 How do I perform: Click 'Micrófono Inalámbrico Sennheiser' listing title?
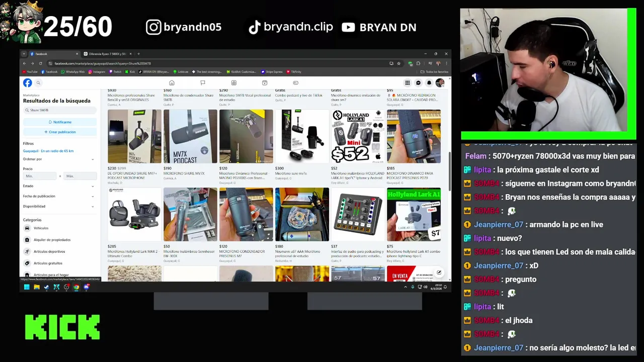tap(190, 254)
